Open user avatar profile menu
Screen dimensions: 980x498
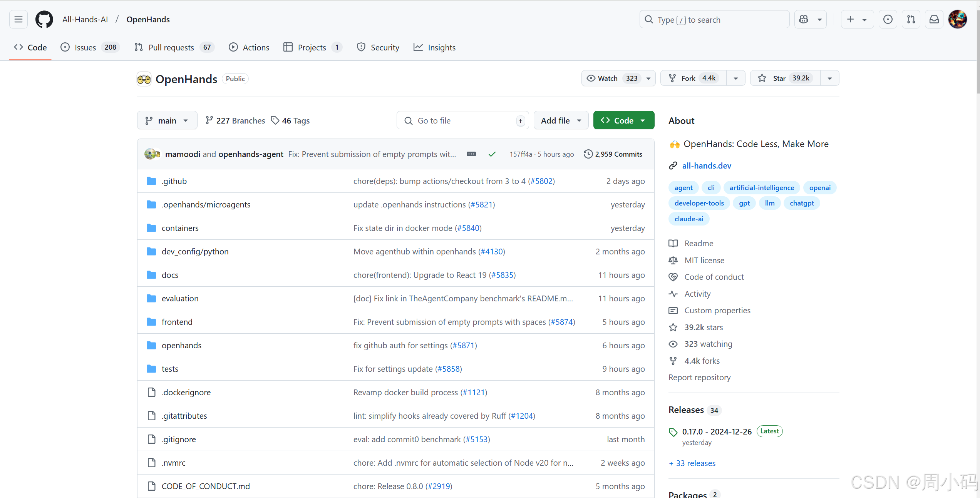point(958,19)
